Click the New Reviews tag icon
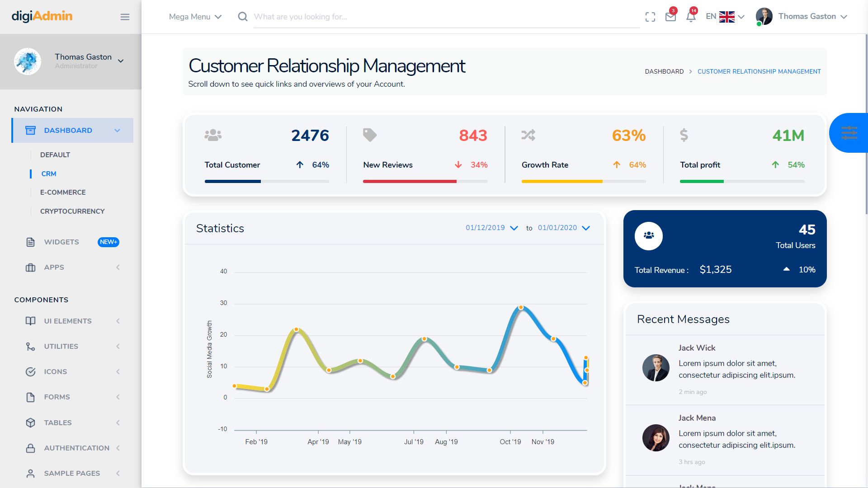The width and height of the screenshot is (868, 488). [370, 135]
